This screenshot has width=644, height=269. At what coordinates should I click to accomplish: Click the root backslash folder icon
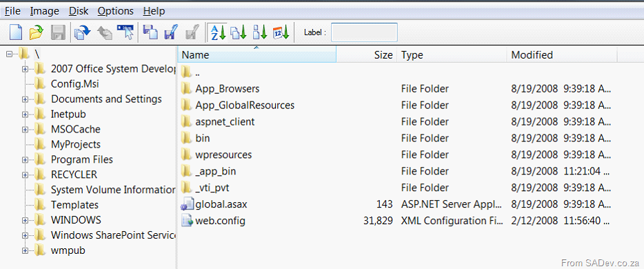pyautogui.click(x=25, y=53)
